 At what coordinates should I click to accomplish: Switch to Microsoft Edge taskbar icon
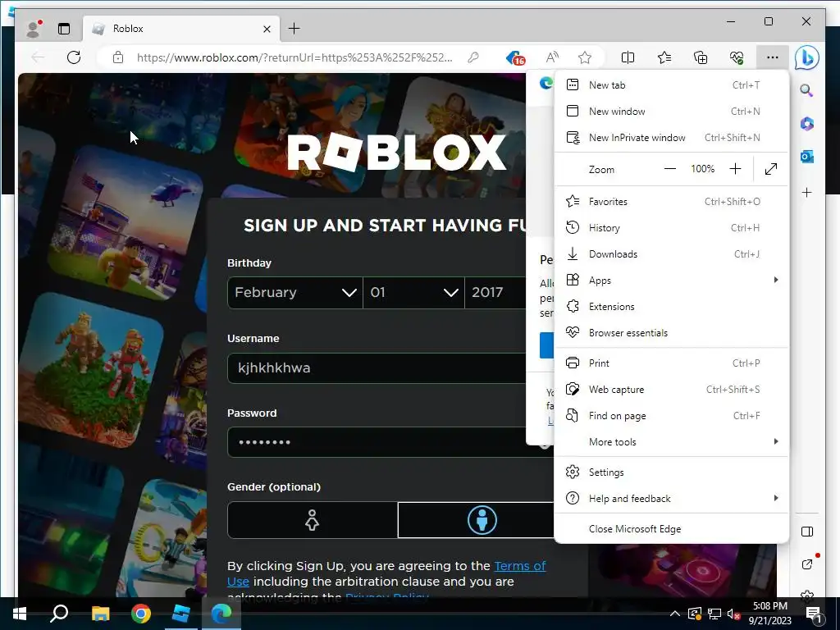click(x=221, y=614)
